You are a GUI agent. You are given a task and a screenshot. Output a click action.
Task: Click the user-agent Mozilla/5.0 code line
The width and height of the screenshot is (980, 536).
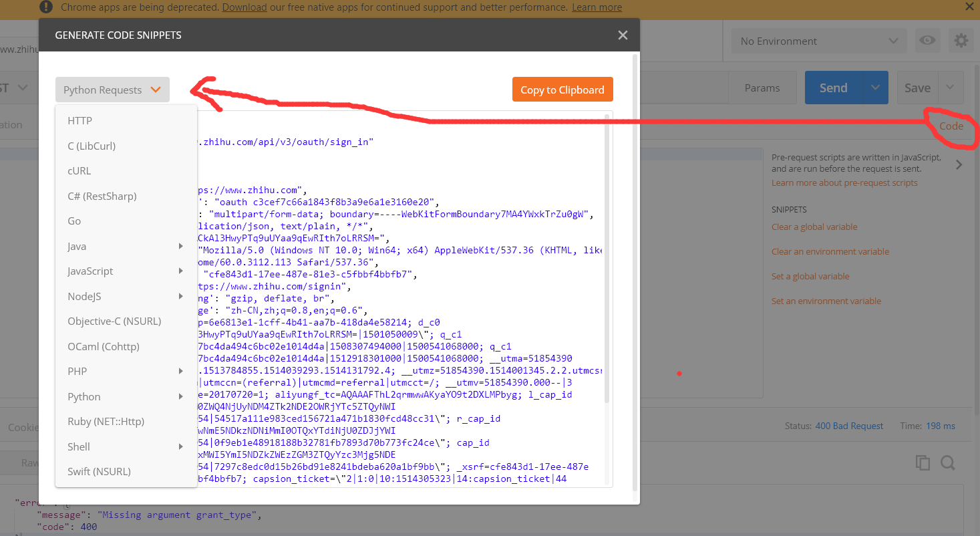(401, 251)
